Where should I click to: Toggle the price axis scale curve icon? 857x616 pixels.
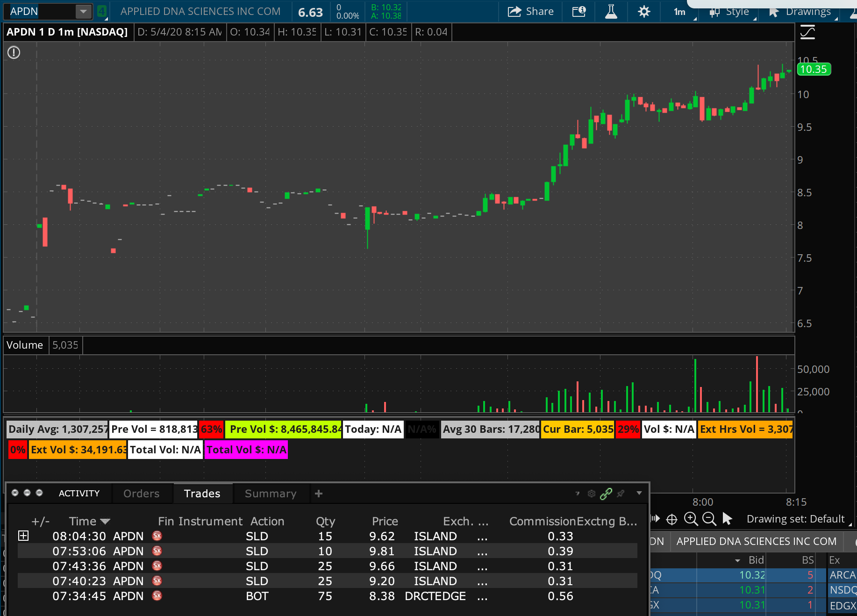tap(807, 32)
